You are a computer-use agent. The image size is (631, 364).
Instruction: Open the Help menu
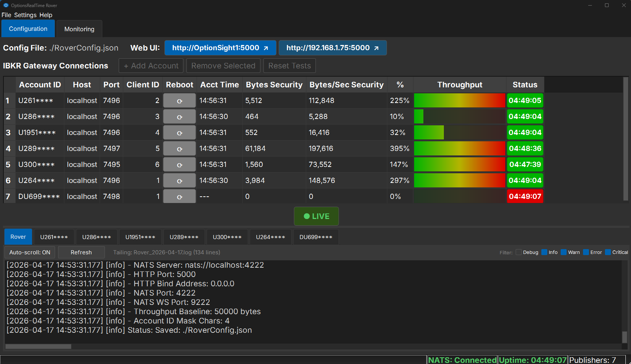[46, 15]
